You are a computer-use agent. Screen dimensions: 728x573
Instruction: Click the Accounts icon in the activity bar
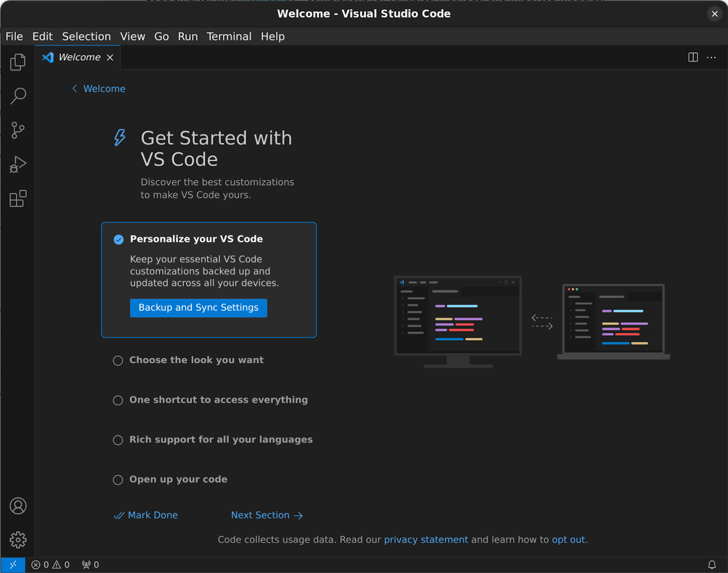(x=18, y=506)
